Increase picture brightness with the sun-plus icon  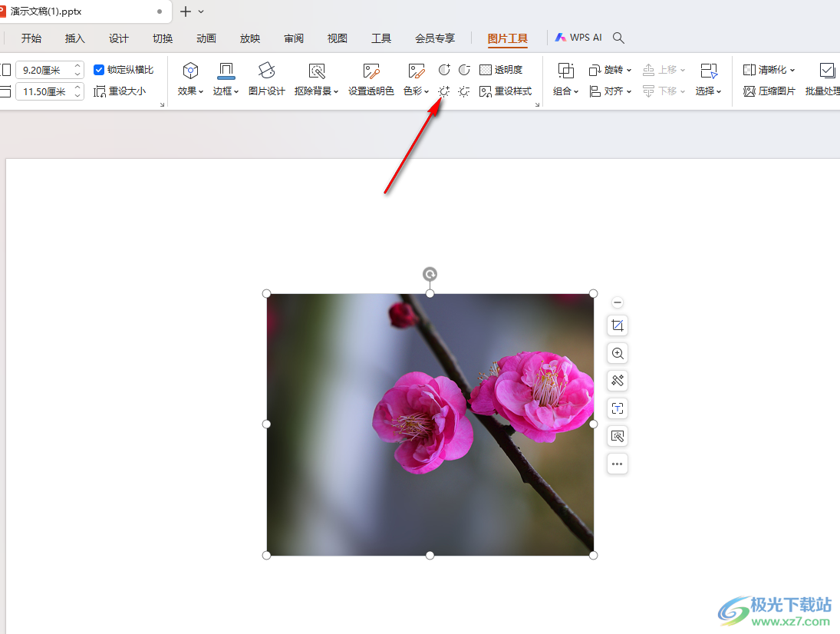(444, 91)
